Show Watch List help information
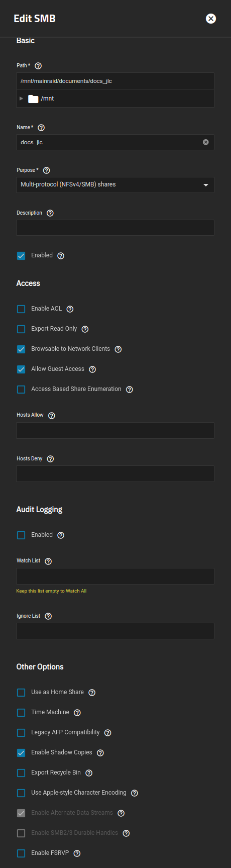 [48, 561]
